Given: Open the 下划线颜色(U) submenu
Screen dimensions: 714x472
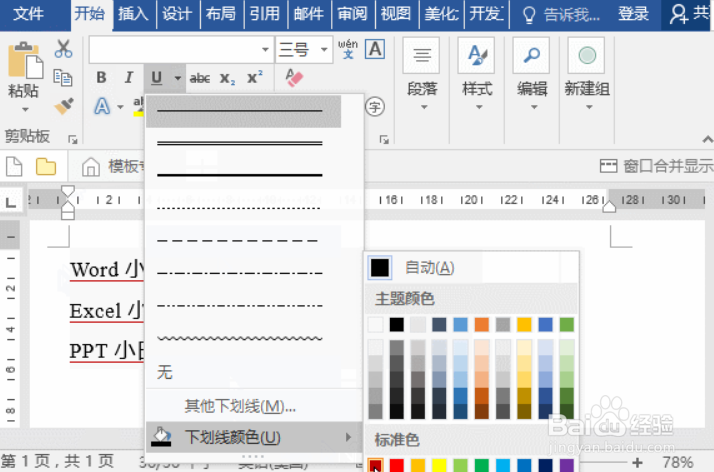Looking at the screenshot, I should (254, 437).
